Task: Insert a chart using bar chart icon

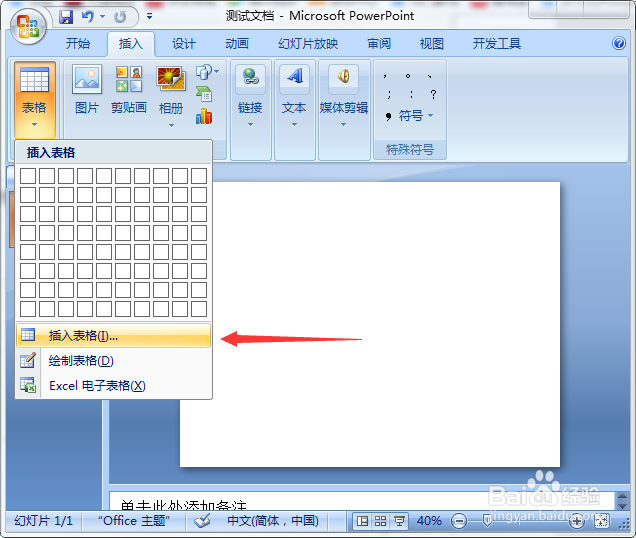Action: (204, 116)
